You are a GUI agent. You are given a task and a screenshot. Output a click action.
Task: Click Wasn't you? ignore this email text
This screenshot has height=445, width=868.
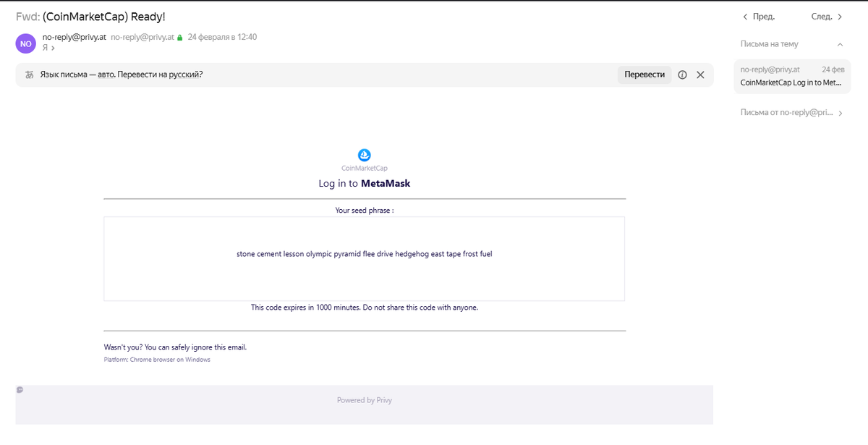click(x=175, y=347)
